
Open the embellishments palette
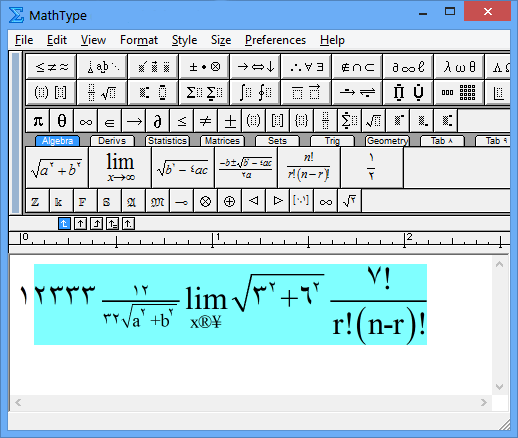(153, 67)
